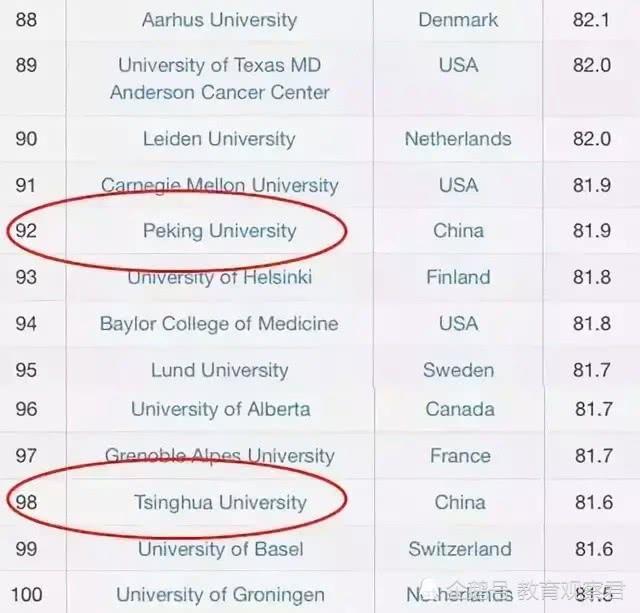Open the Peking University link

[220, 231]
